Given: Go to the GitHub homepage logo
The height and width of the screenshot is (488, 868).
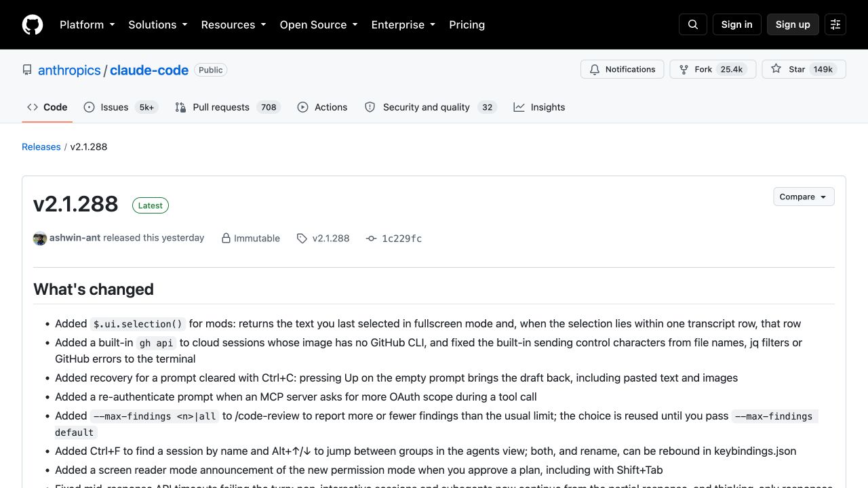Looking at the screenshot, I should point(33,24).
